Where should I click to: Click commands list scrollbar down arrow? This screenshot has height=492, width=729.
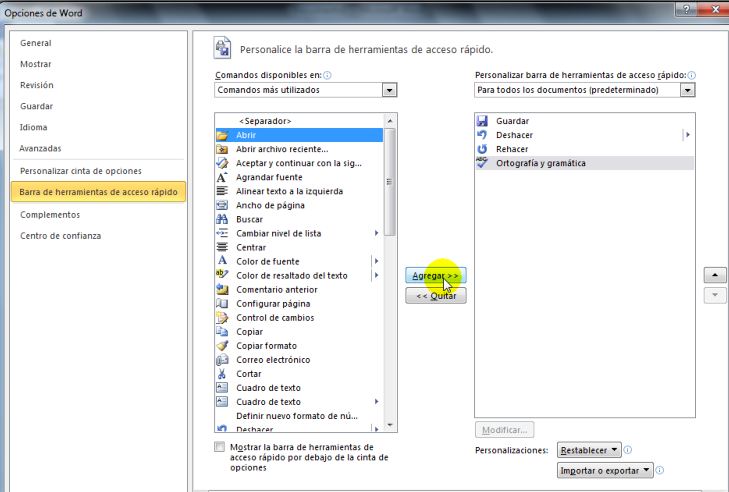pos(390,425)
